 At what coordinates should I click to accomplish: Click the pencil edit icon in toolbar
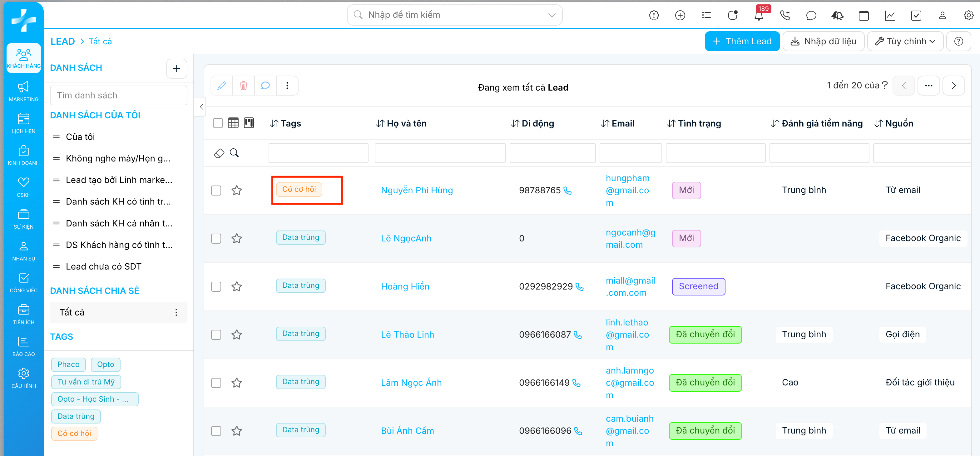(x=222, y=86)
